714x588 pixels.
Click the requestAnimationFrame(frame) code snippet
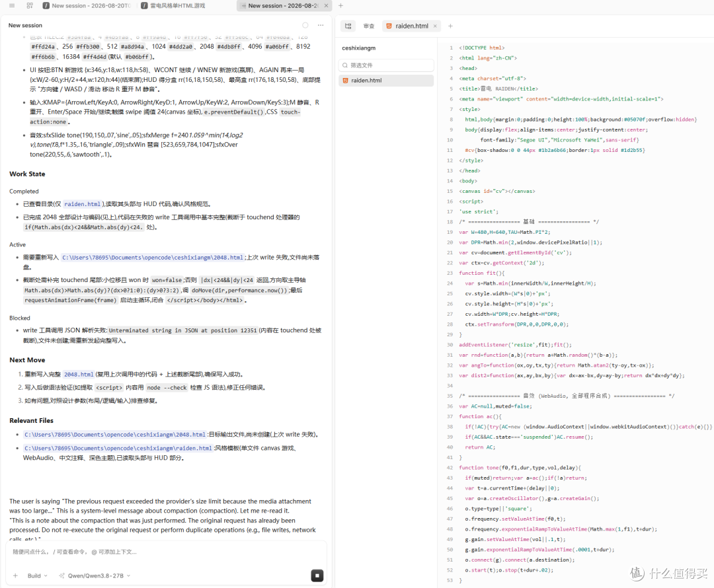pyautogui.click(x=71, y=301)
